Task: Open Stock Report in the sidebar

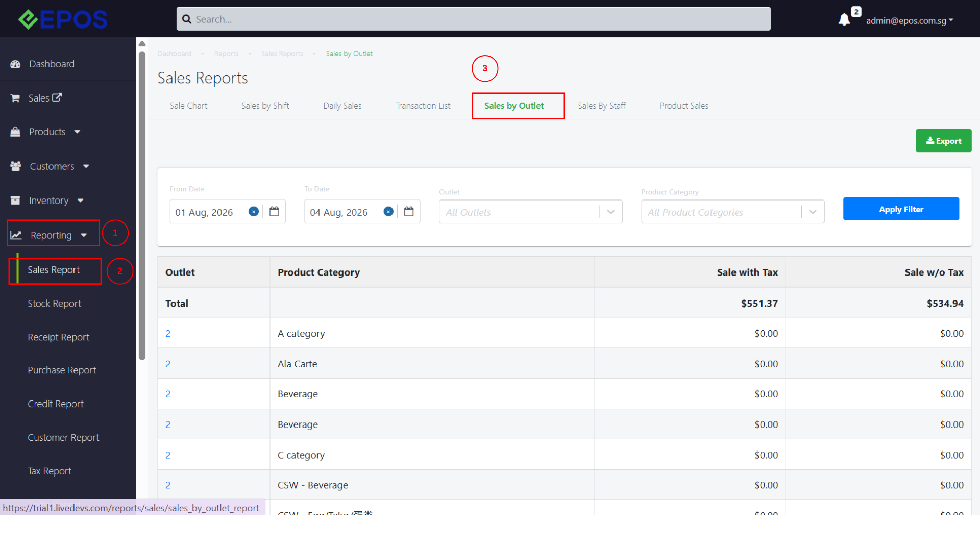Action: coord(54,304)
